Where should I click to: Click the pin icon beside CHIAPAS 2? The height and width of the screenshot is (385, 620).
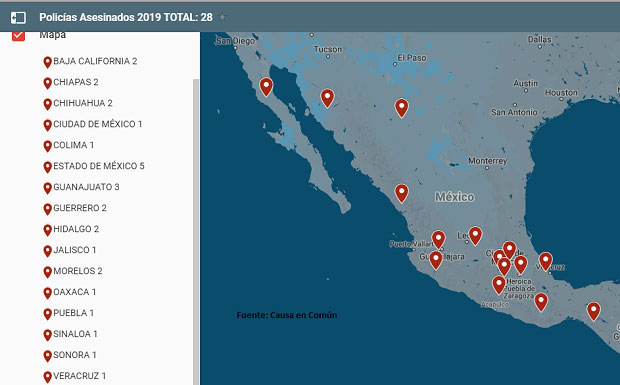pyautogui.click(x=47, y=83)
